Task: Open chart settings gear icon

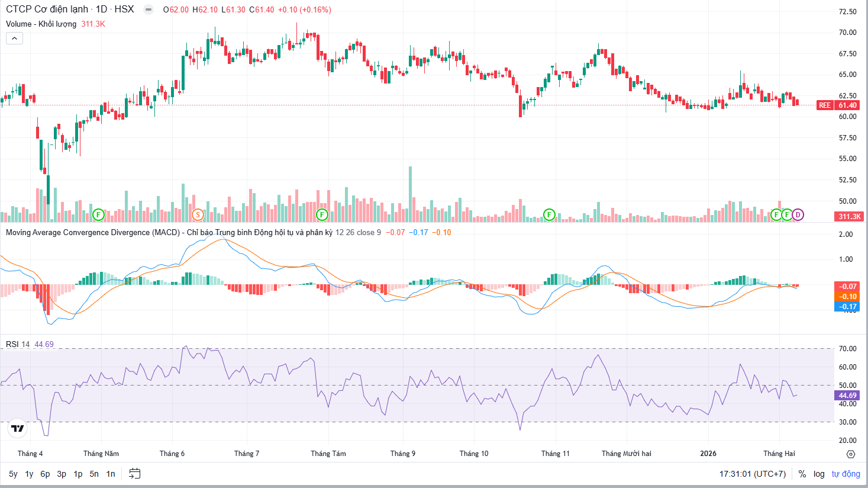Action: coord(850,454)
